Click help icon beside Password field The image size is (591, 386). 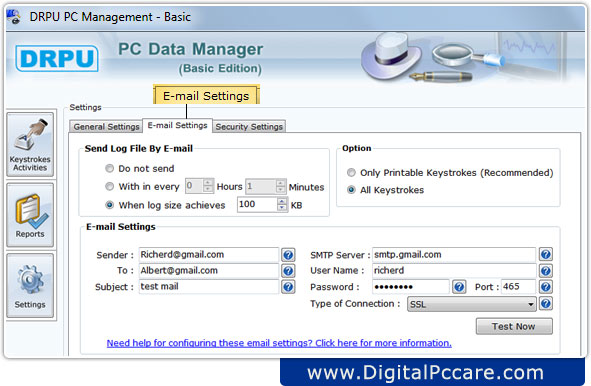(459, 287)
